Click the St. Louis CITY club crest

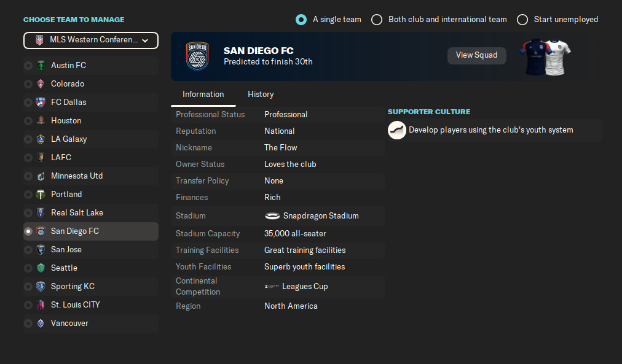point(41,305)
